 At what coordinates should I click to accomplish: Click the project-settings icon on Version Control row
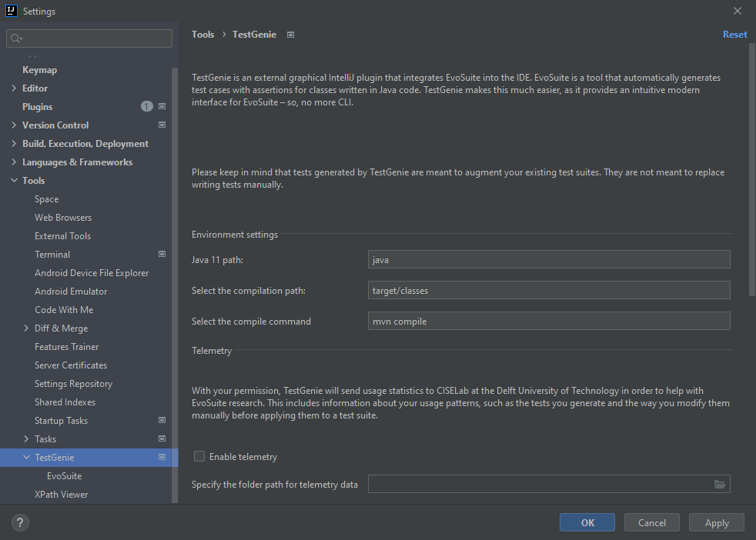point(162,125)
